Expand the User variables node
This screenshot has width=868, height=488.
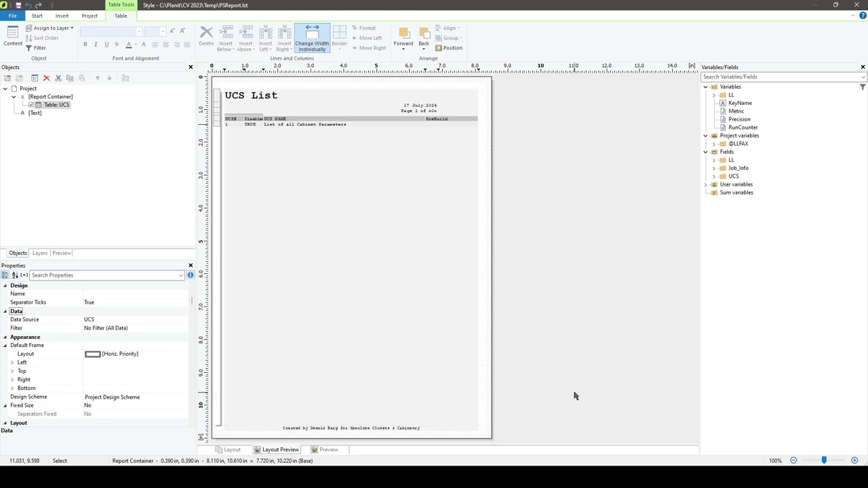[705, 184]
